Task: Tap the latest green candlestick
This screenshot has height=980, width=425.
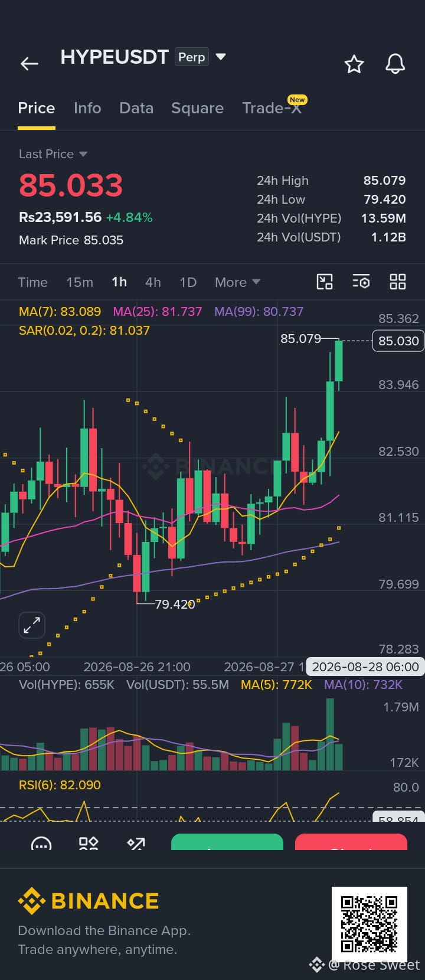Action: tap(339, 361)
